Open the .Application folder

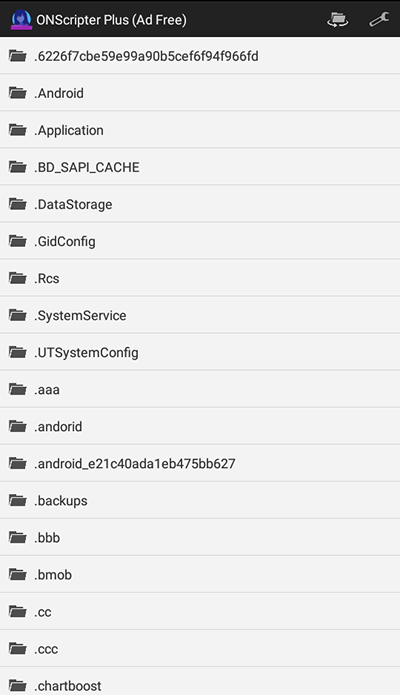tap(200, 130)
